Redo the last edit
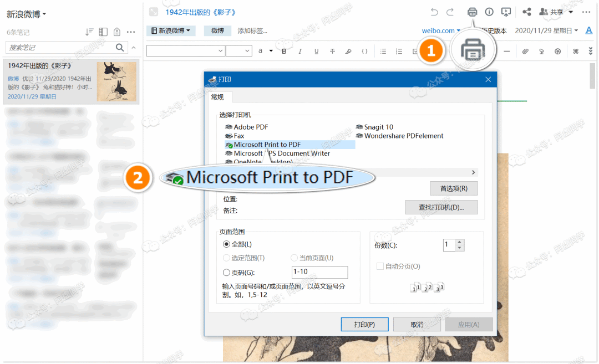This screenshot has height=364, width=599. [450, 12]
